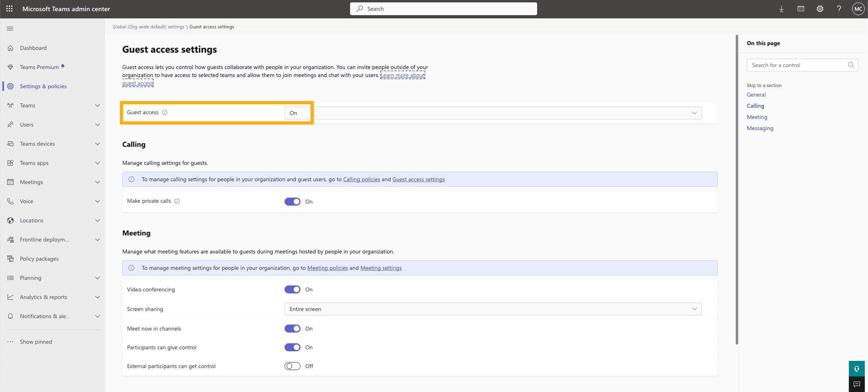Open the Meeting settings link
868x392 pixels.
[381, 268]
